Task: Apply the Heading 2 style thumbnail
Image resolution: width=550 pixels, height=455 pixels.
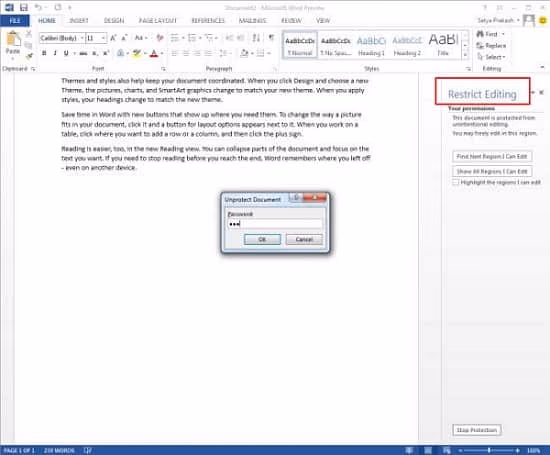Action: [x=407, y=45]
